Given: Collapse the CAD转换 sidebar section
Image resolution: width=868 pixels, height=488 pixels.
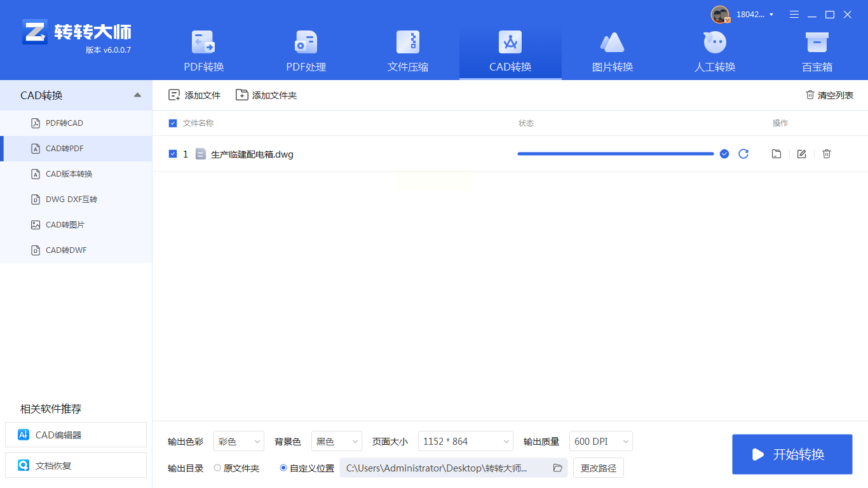Looking at the screenshot, I should [138, 95].
